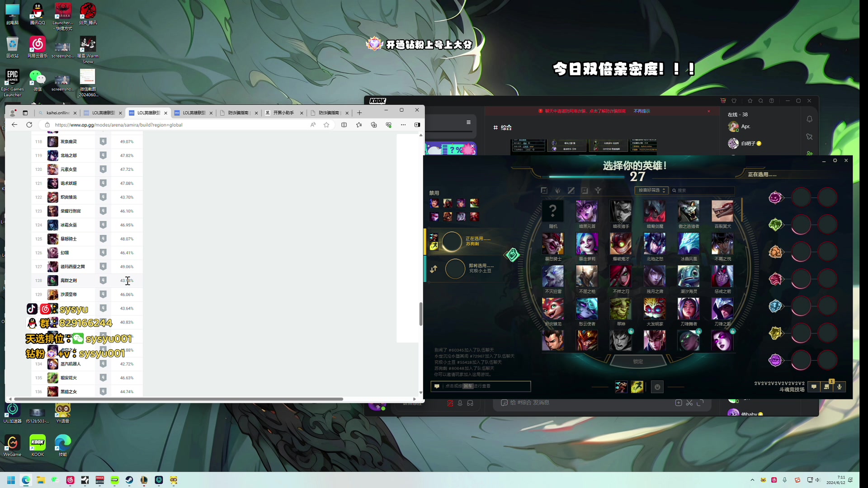The height and width of the screenshot is (488, 868).
Task: Open KOOK channel list hamburger menu
Action: point(468,122)
